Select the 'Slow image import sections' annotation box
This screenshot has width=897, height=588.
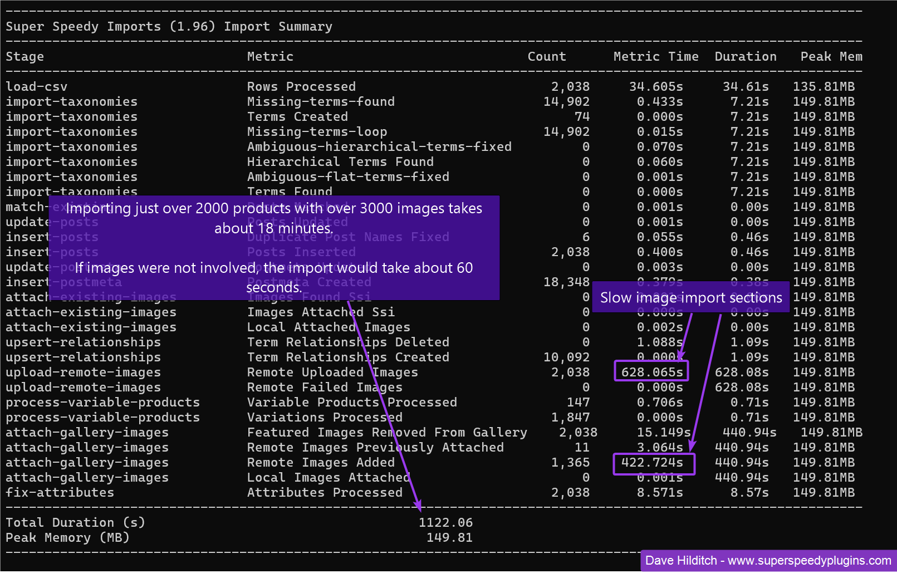tap(690, 297)
